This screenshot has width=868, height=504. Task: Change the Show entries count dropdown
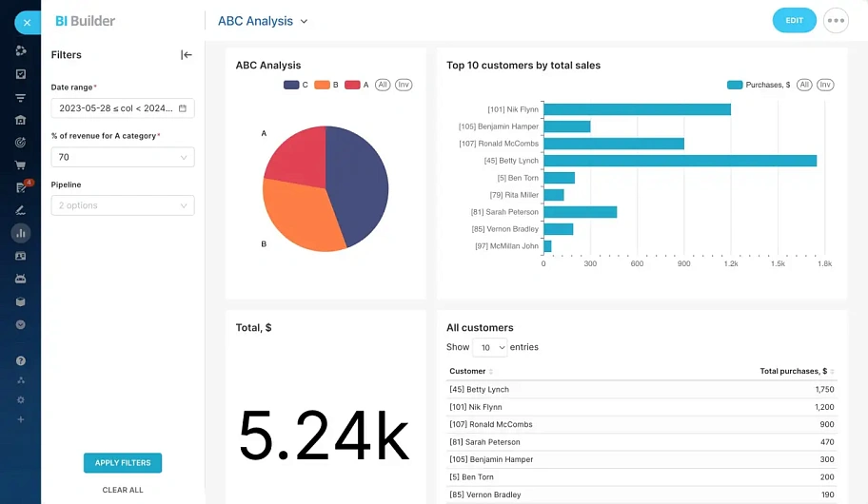[x=490, y=348]
